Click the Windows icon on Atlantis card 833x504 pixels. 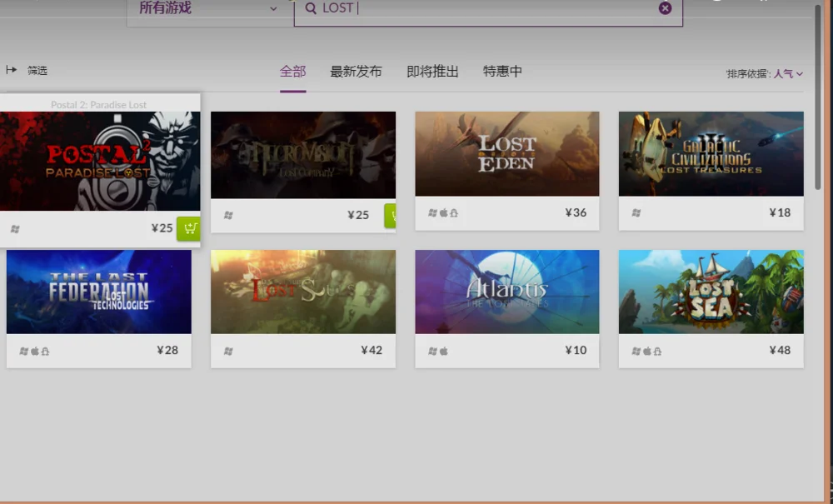pos(432,351)
